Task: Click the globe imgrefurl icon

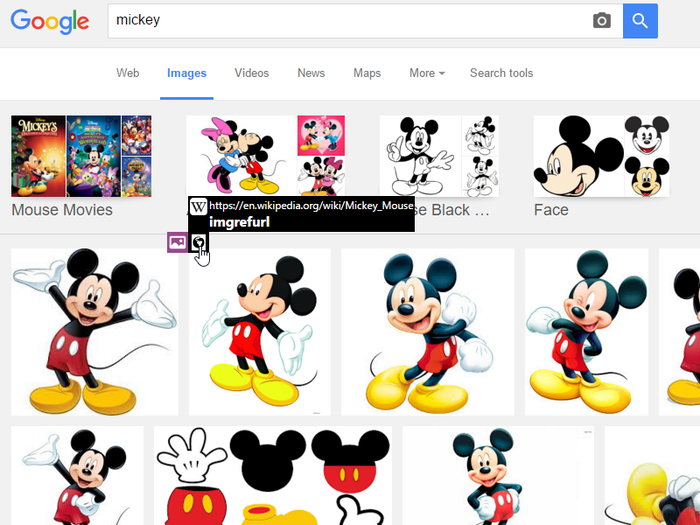Action: [198, 242]
